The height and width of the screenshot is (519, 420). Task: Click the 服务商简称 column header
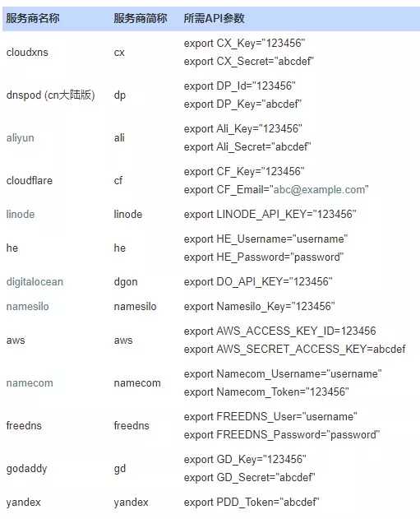(141, 18)
